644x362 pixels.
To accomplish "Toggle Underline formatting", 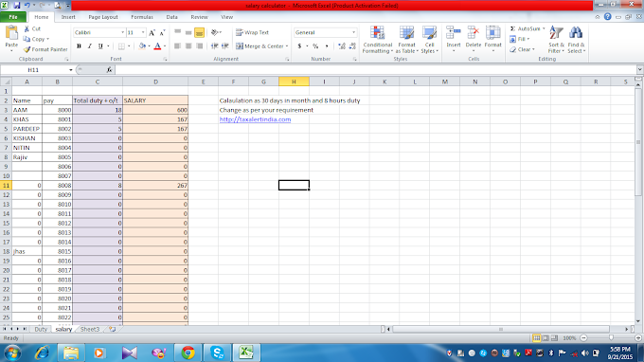I will 100,46.
